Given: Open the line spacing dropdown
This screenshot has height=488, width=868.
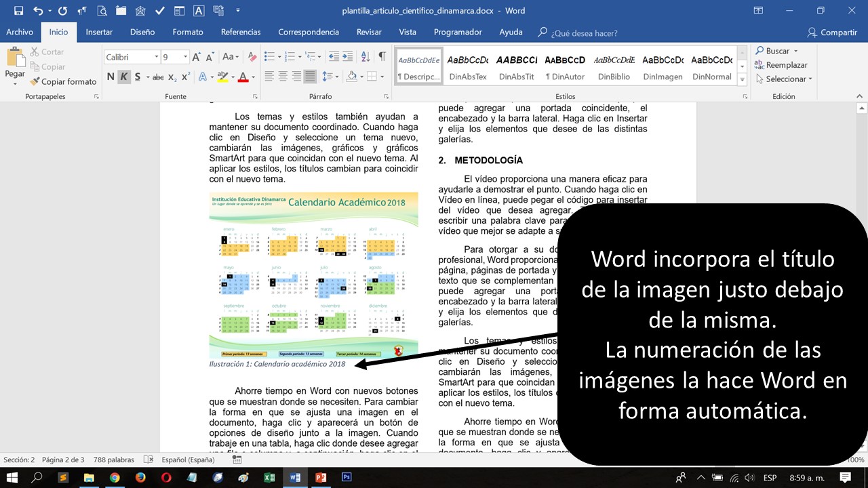Looking at the screenshot, I should (x=330, y=77).
